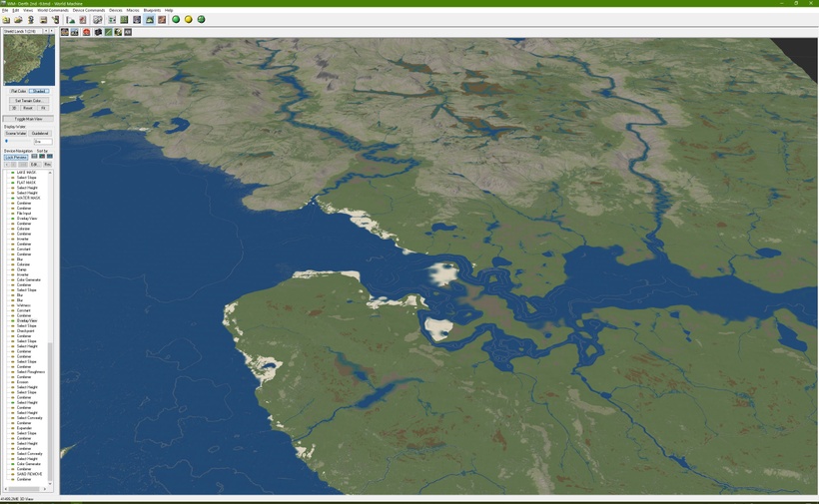Image resolution: width=819 pixels, height=504 pixels.
Task: Click the open folder toolbar icon
Action: coord(18,19)
